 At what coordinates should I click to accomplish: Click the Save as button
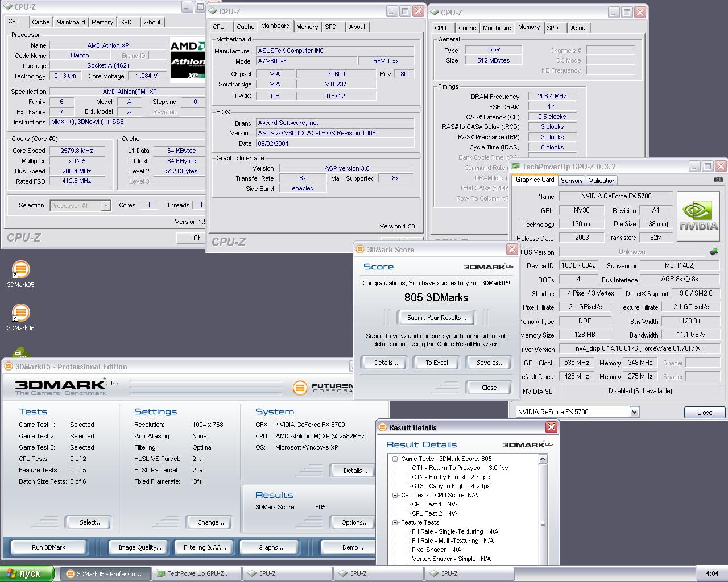(490, 363)
